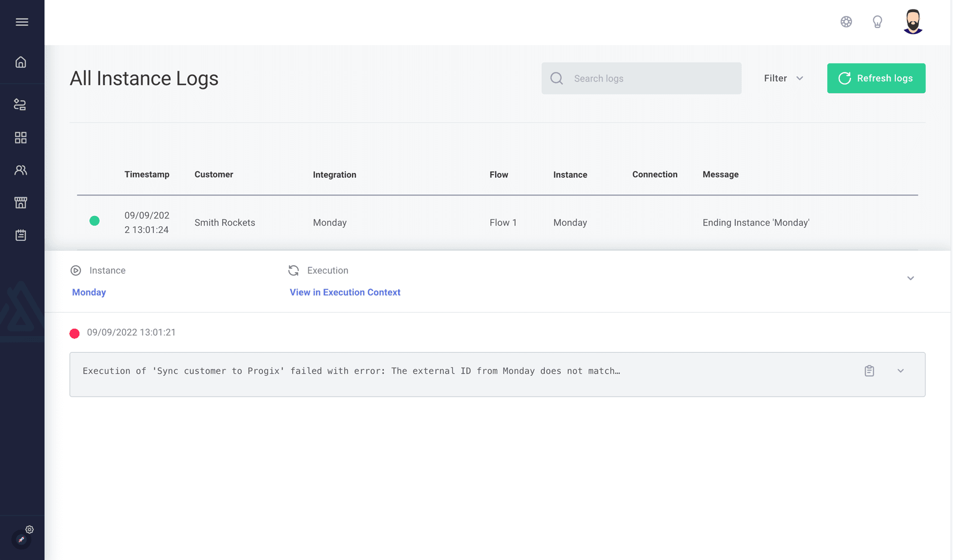Click the lightbulb tips icon
This screenshot has height=560, width=953.
tap(877, 22)
